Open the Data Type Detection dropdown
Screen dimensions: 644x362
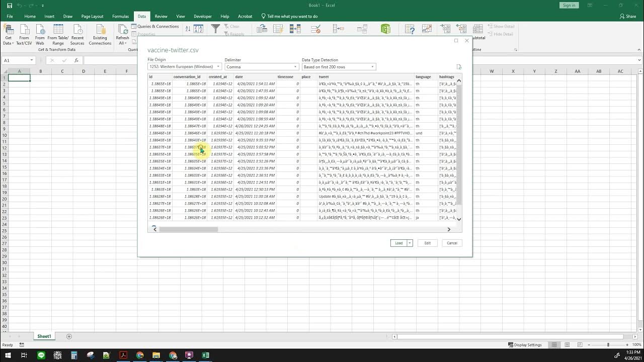(339, 67)
